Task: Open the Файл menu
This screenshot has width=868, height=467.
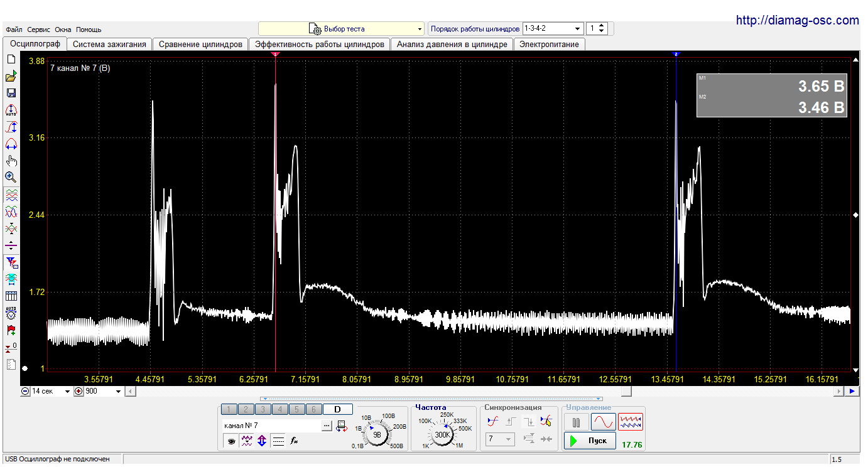Action: tap(14, 30)
